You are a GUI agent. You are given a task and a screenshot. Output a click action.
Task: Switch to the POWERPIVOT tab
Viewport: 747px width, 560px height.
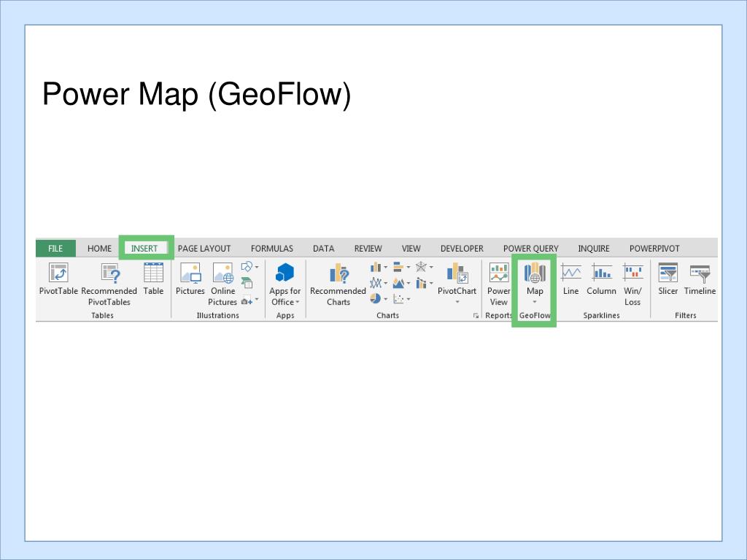(654, 249)
